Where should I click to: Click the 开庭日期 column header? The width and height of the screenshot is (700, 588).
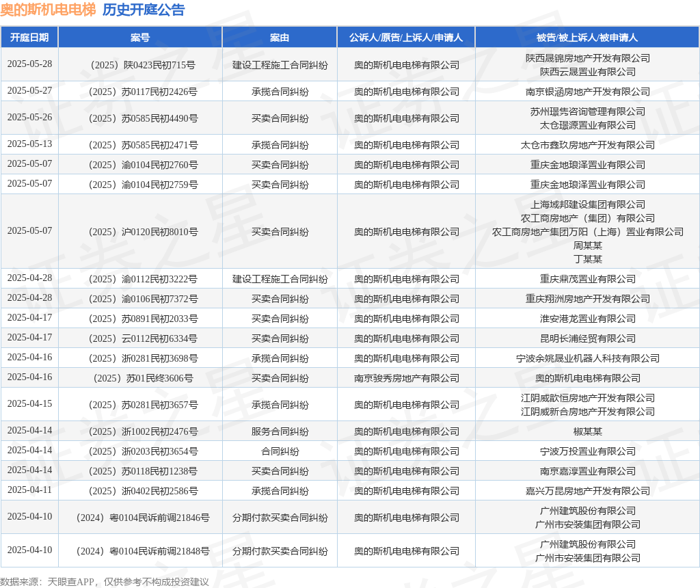[29, 38]
